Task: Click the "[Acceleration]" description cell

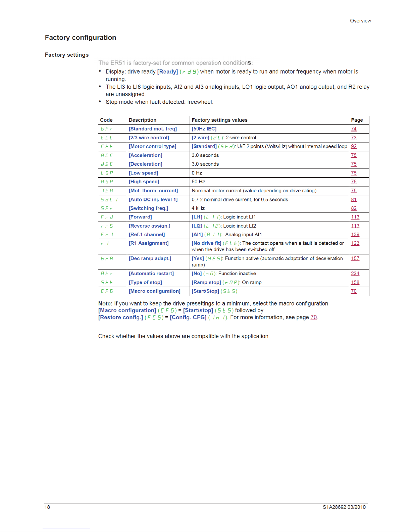Action: point(146,155)
